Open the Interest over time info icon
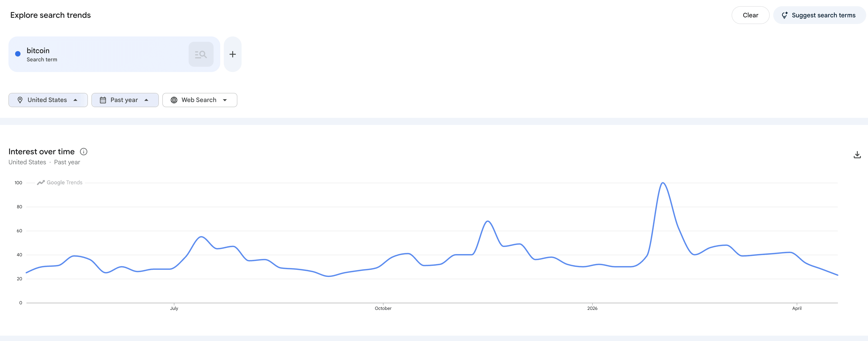Image resolution: width=868 pixels, height=341 pixels. point(84,152)
